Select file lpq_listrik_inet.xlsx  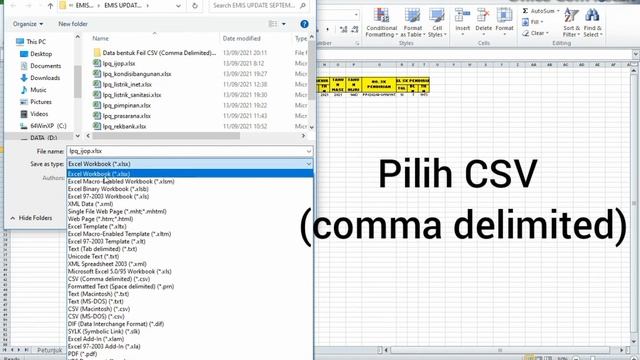(127, 84)
